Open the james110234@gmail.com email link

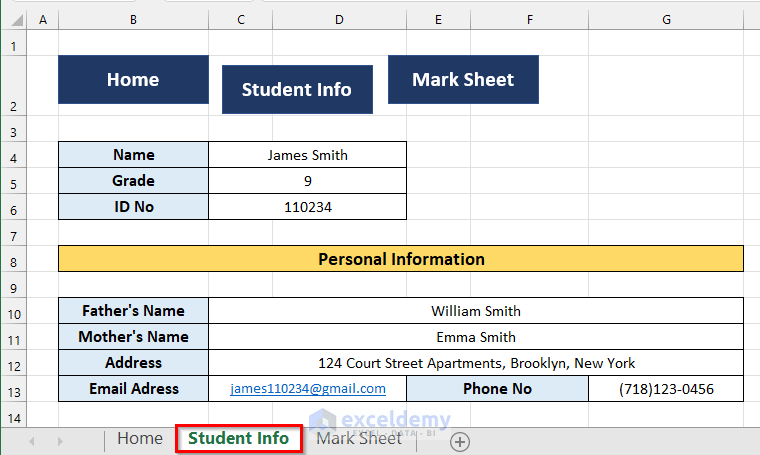(x=308, y=389)
